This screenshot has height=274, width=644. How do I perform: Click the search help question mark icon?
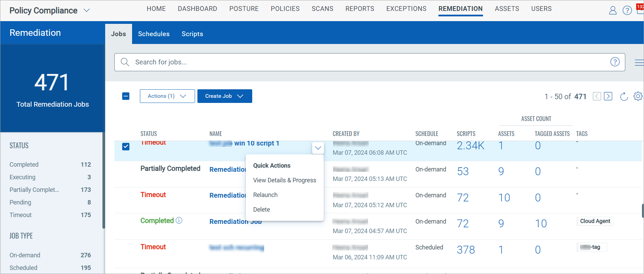[x=615, y=62]
